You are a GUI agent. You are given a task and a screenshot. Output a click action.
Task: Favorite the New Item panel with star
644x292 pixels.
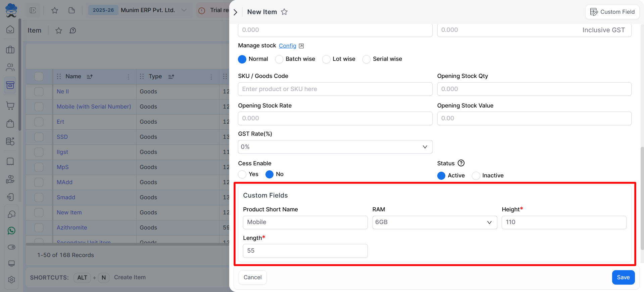coord(284,12)
